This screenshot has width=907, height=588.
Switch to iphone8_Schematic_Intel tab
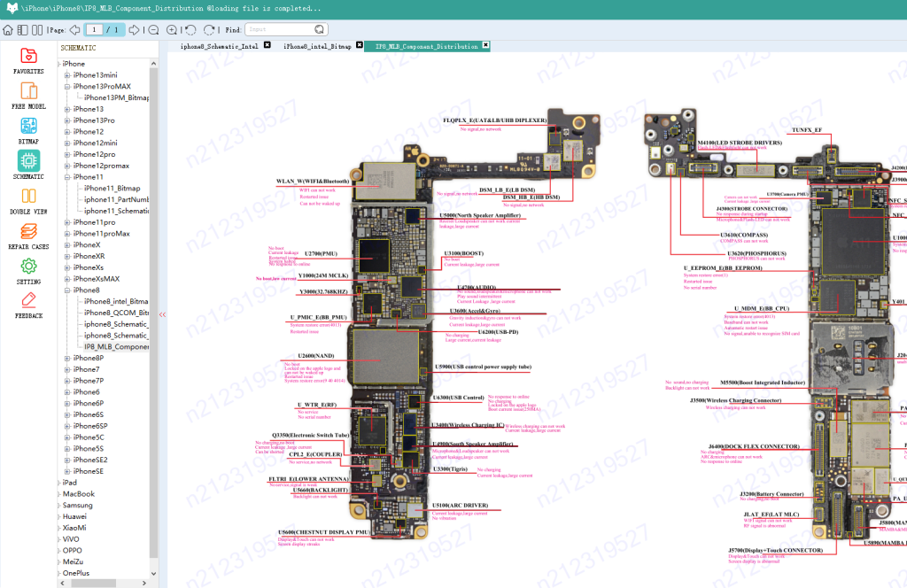point(220,46)
